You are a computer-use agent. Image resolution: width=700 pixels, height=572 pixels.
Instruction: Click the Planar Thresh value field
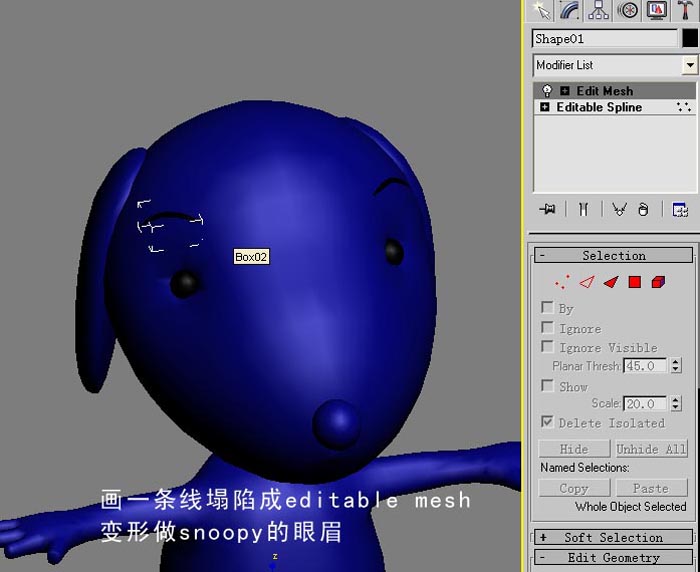pos(645,366)
